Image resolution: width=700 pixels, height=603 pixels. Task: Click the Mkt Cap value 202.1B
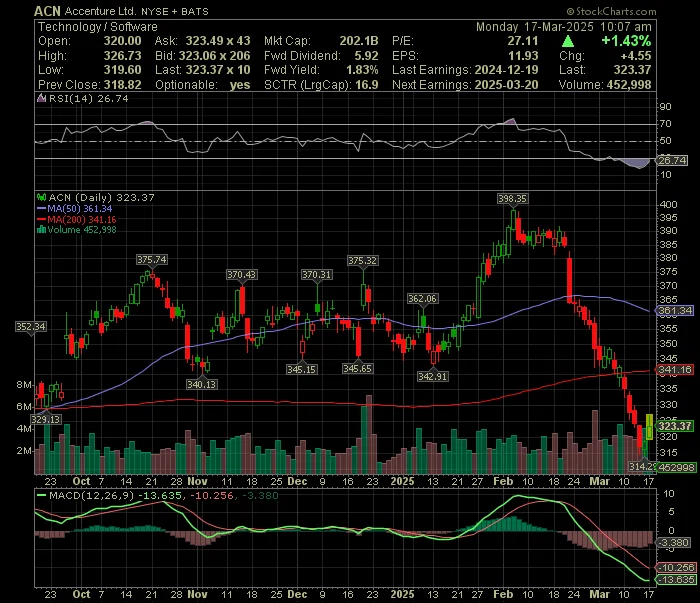(359, 41)
